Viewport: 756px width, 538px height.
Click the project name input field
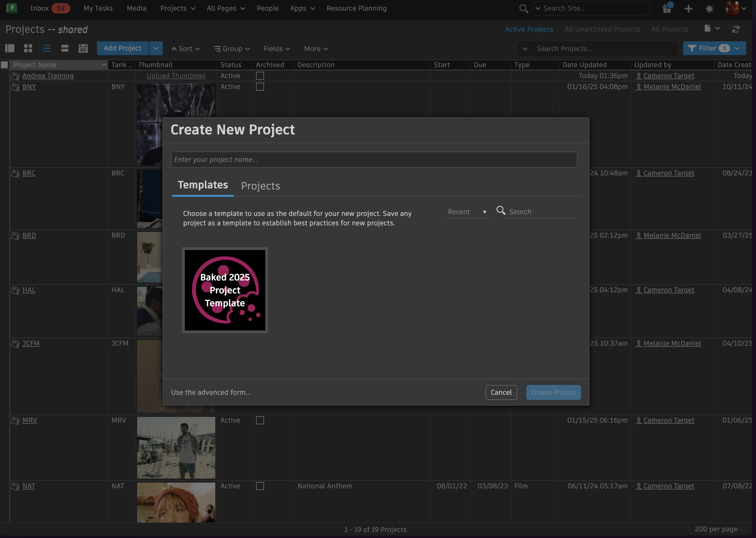(374, 160)
